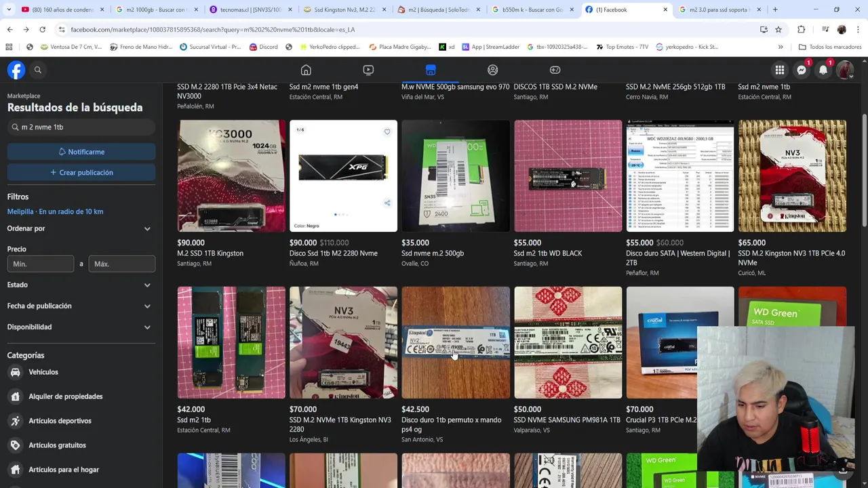Click the m 2 nvme 1tb search box
The image size is (868, 488).
click(81, 127)
